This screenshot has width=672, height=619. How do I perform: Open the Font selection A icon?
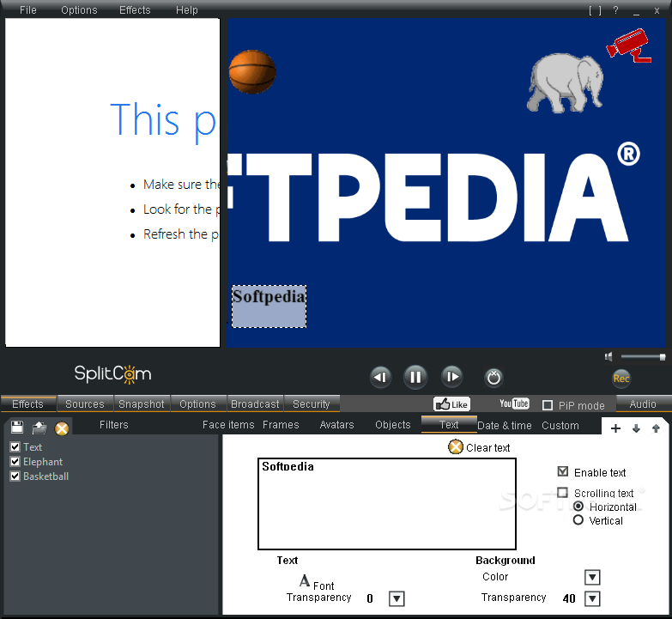[x=305, y=581]
